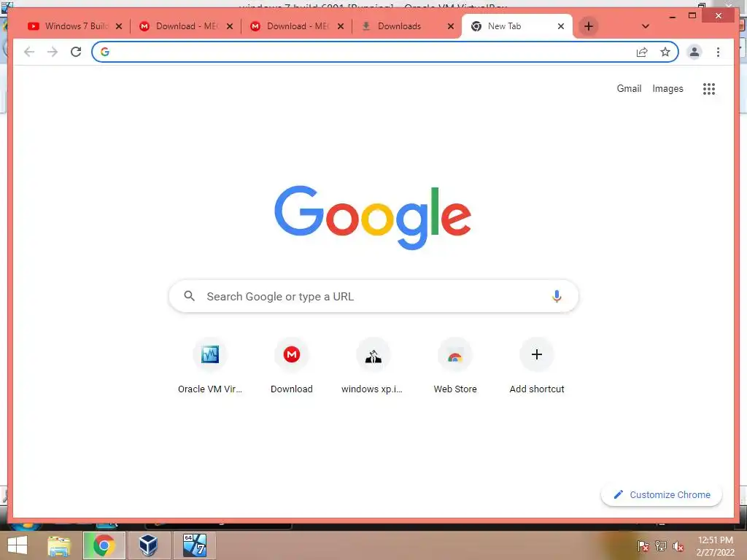This screenshot has width=747, height=560.
Task: Go back with the back arrow
Action: tap(29, 52)
